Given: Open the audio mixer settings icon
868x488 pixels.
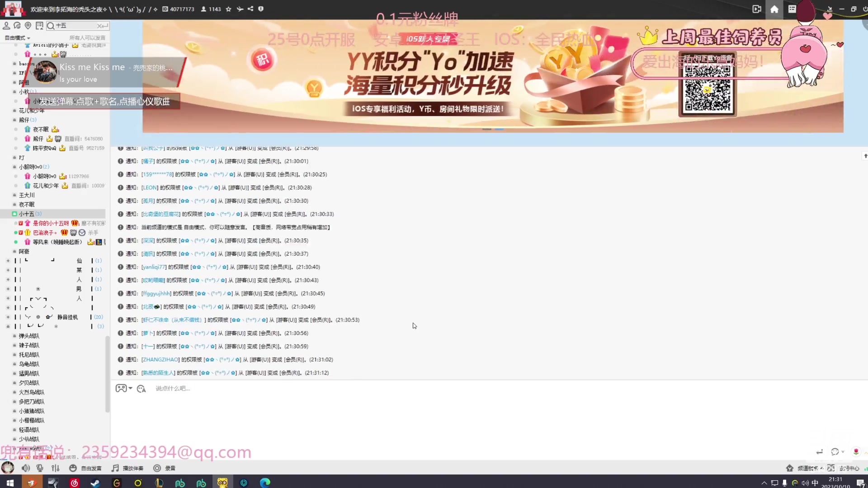Looking at the screenshot, I should 55,468.
